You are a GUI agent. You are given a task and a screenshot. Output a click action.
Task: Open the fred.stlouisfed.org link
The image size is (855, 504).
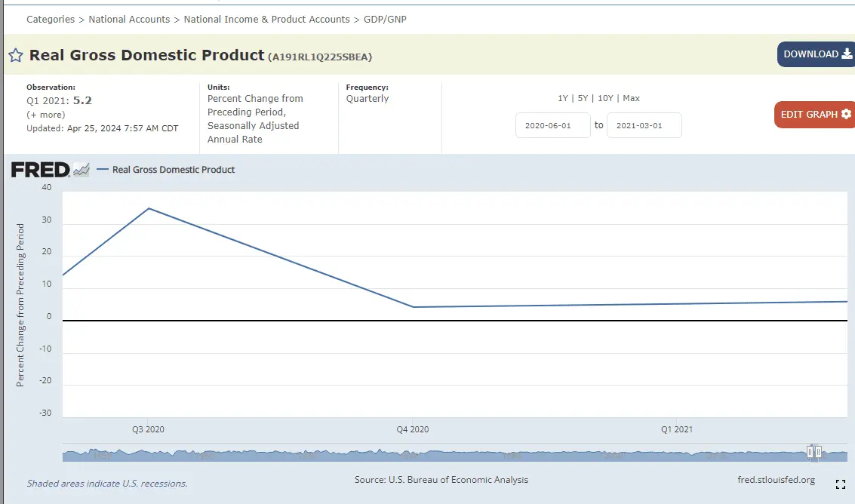[776, 480]
